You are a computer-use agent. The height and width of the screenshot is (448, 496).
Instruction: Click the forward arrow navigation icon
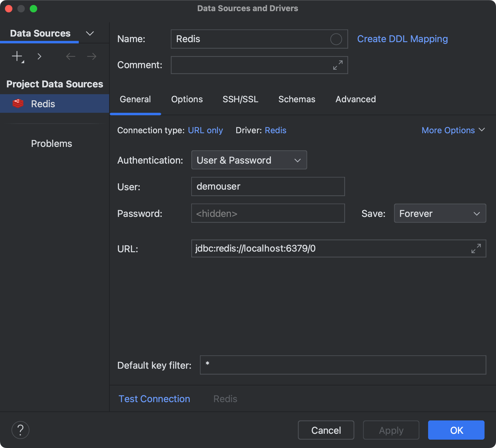[91, 56]
